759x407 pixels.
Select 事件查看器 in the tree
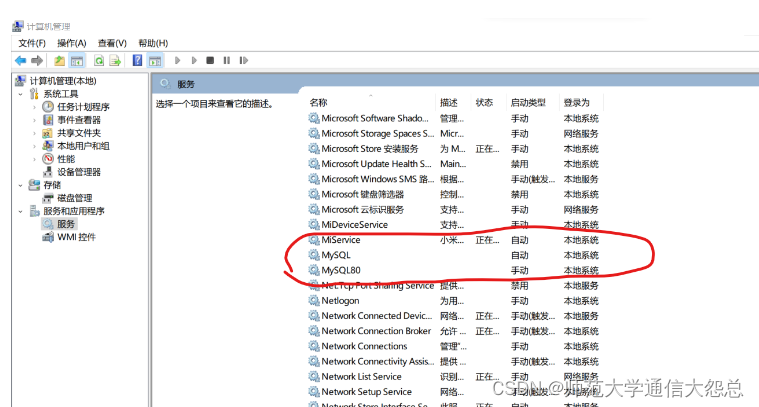coord(79,120)
